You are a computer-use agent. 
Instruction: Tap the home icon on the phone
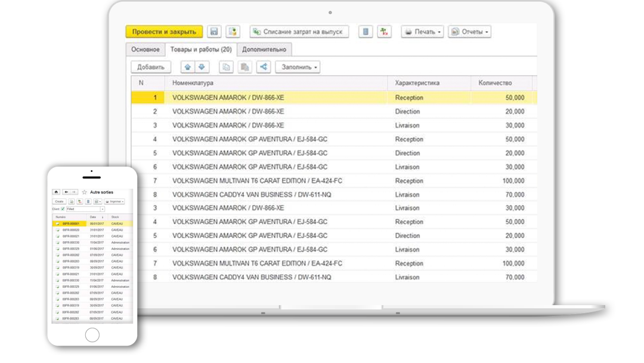point(56,192)
